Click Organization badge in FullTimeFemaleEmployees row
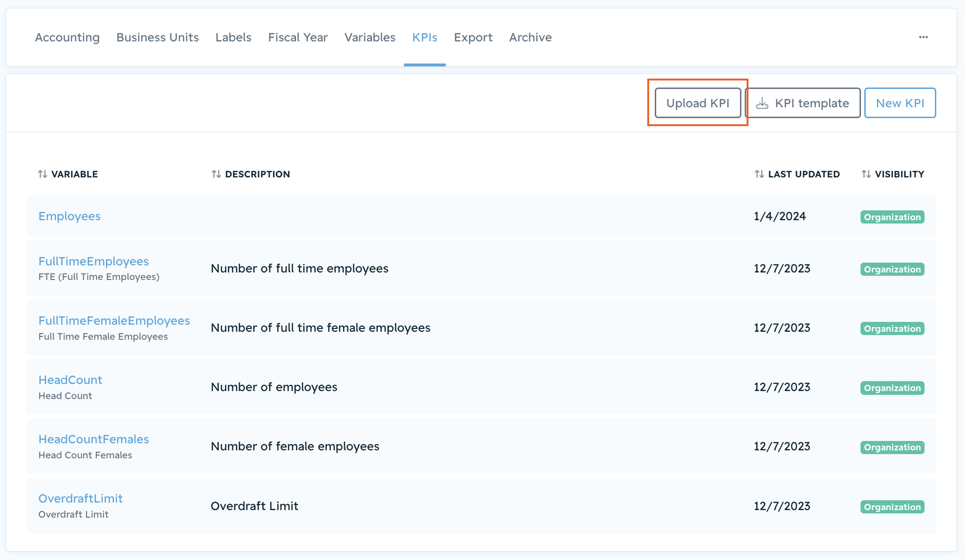 click(893, 328)
